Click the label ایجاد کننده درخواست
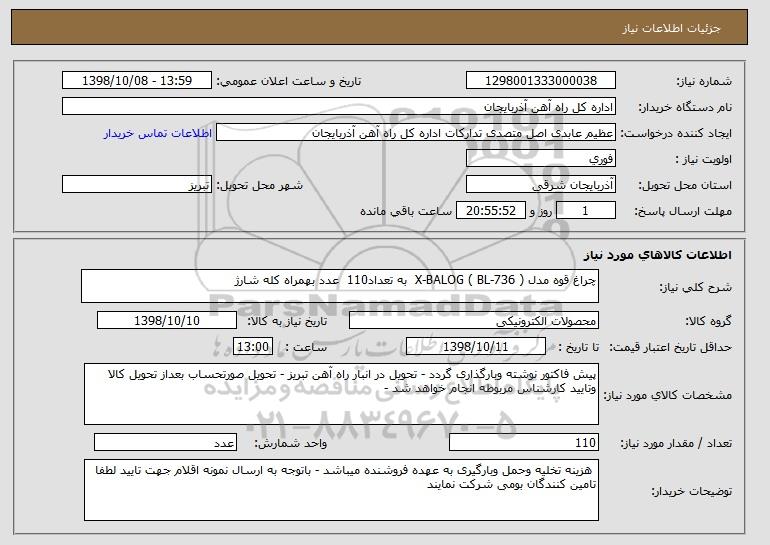Image resolution: width=770 pixels, height=545 pixels. (676, 134)
